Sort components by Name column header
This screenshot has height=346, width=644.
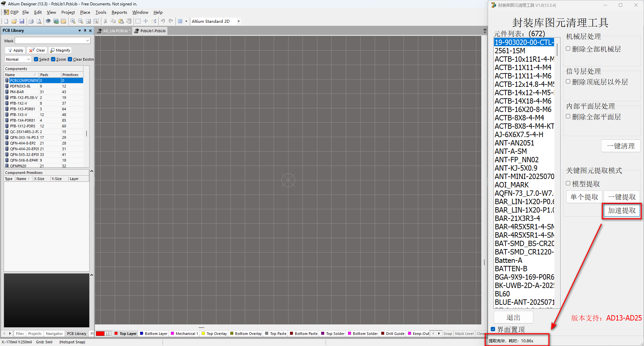click(21, 75)
